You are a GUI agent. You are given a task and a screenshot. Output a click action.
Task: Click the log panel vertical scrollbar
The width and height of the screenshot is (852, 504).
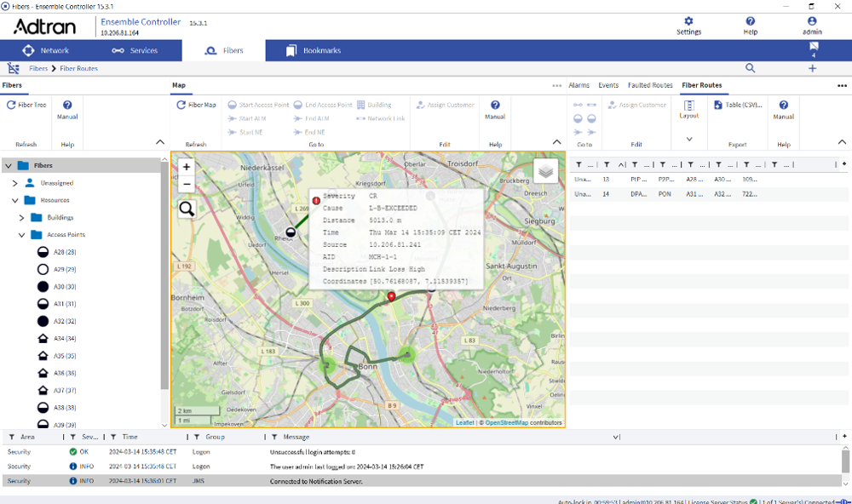tap(845, 461)
